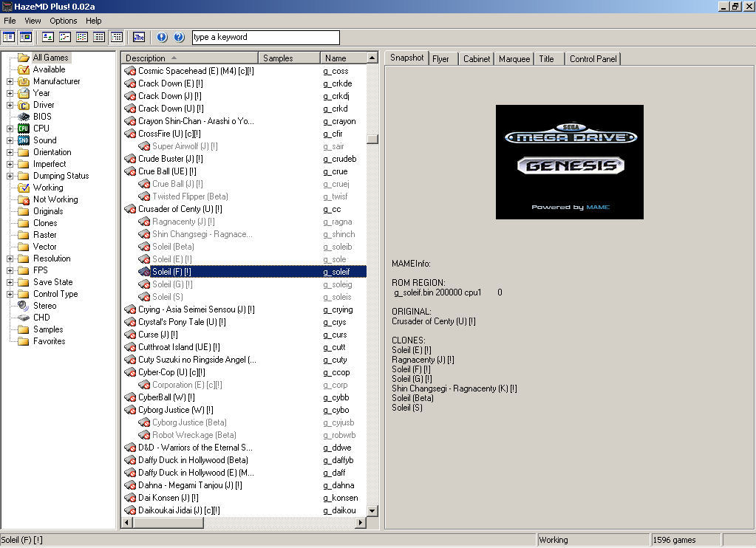This screenshot has height=548, width=756.
Task: Toggle the screenshot area toolbar icon
Action: pos(25,37)
